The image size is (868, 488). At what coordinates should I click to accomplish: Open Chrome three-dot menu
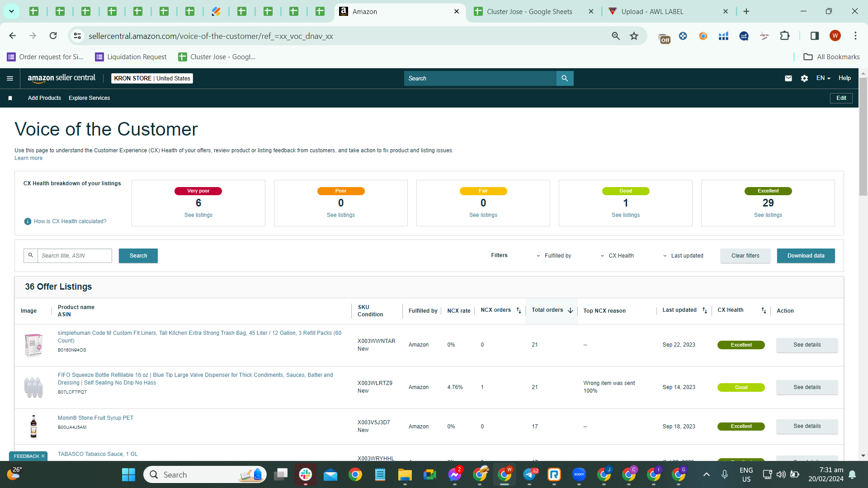[855, 36]
